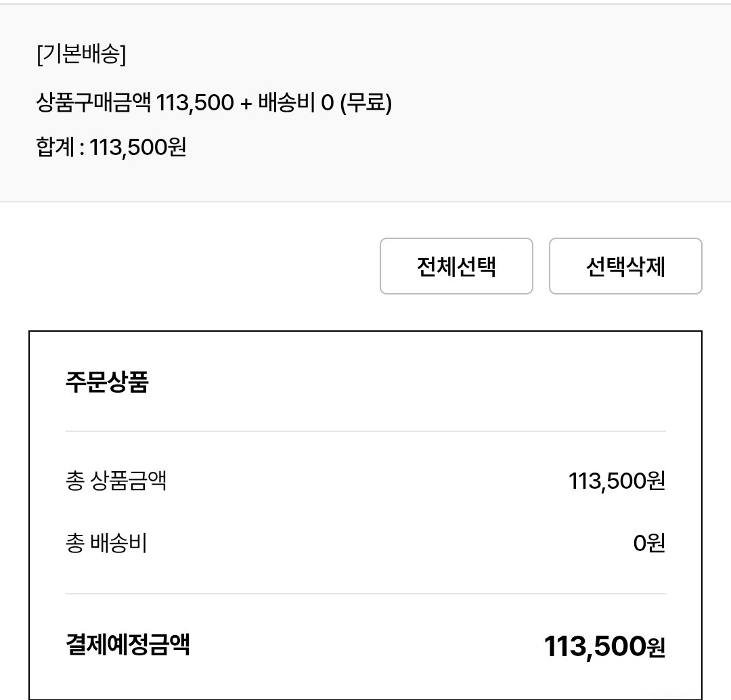This screenshot has height=700, width=731.
Task: Click the bold 113,500원 payment amount
Action: 604,647
